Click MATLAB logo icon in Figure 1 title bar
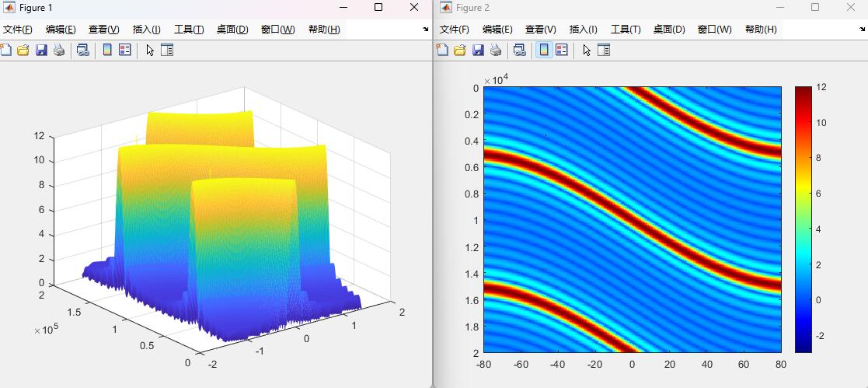 (x=9, y=7)
